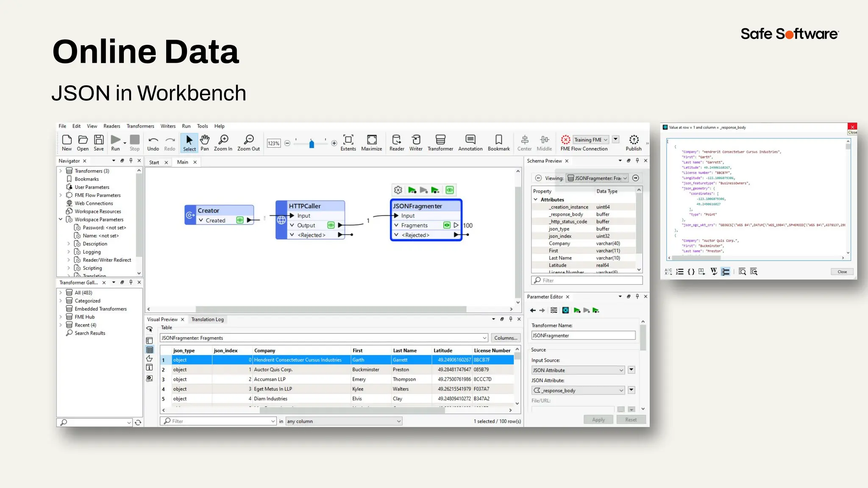868x488 pixels.
Task: Click the Columns... button
Action: 506,338
